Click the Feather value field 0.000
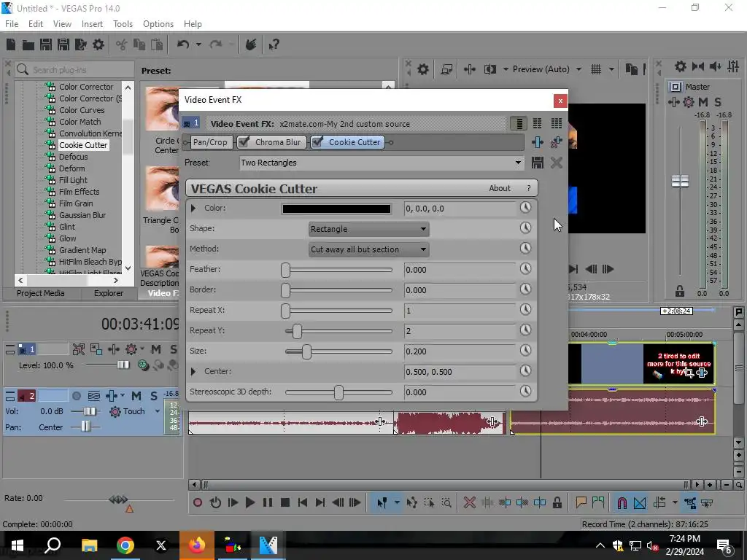747x560 pixels. [x=460, y=270]
